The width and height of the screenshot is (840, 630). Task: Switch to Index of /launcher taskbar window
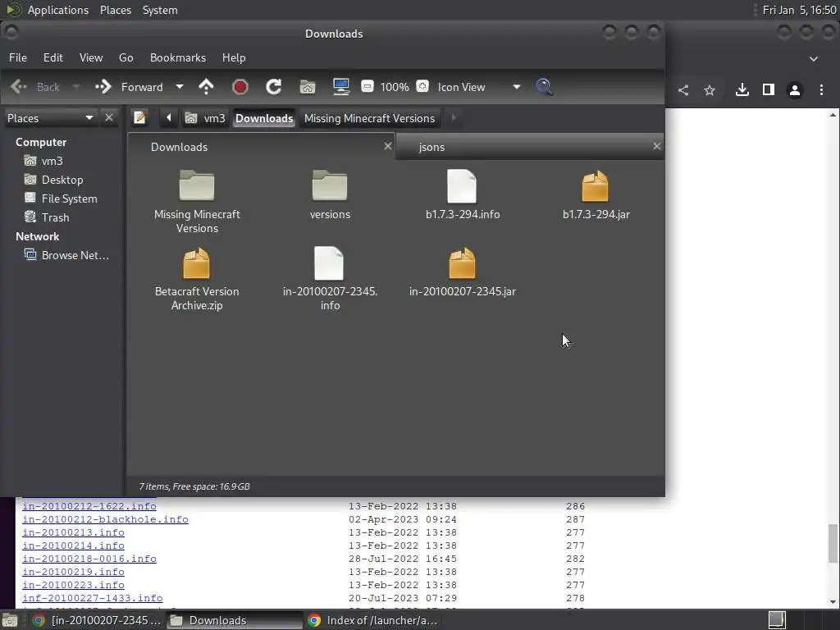coord(373,620)
